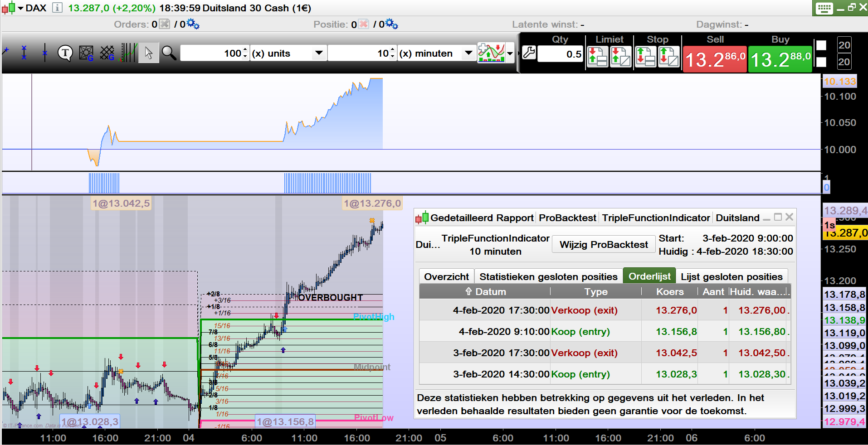The image size is (868, 445).
Task: Sort the order list by Datum column
Action: (485, 291)
